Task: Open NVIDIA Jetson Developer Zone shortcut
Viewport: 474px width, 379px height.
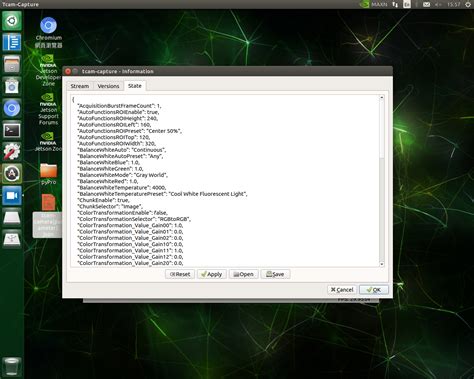Action: coord(48,70)
